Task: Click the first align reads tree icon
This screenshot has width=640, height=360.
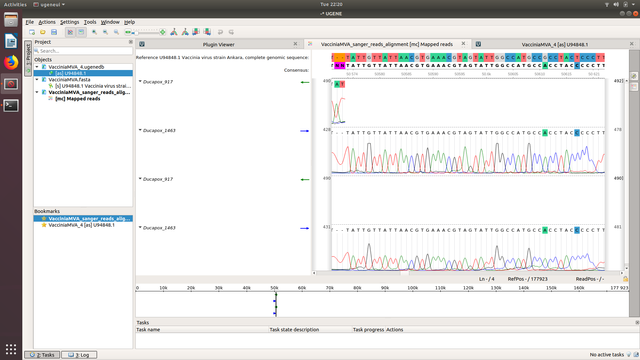Action: (174, 32)
